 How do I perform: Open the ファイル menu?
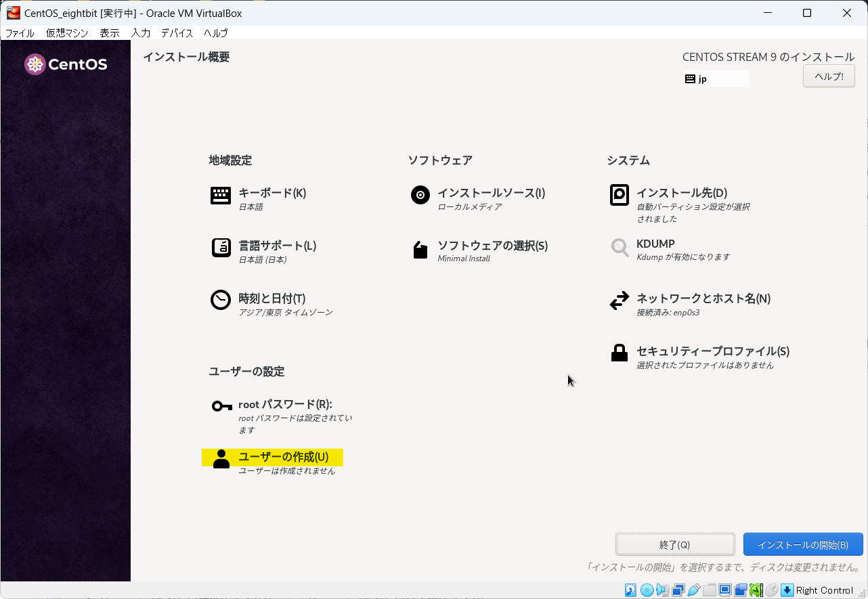point(20,32)
